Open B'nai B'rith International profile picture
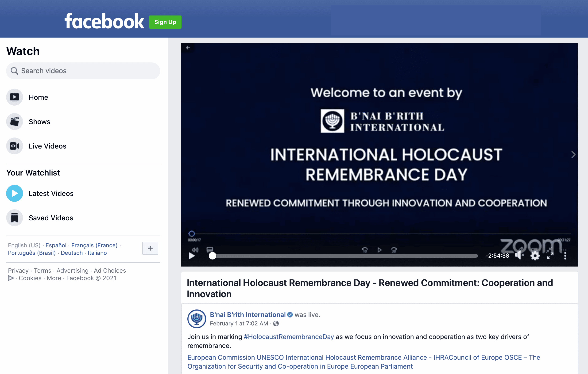 tap(197, 319)
